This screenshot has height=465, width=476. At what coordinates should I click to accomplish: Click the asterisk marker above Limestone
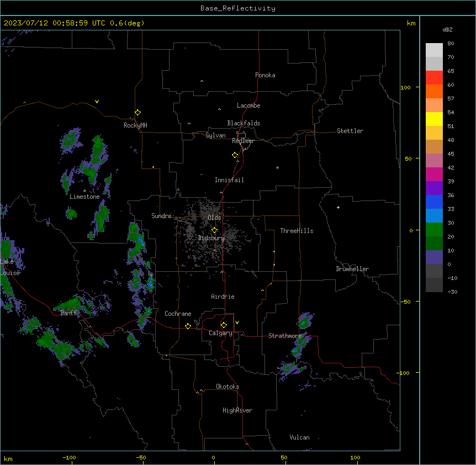pyautogui.click(x=84, y=191)
